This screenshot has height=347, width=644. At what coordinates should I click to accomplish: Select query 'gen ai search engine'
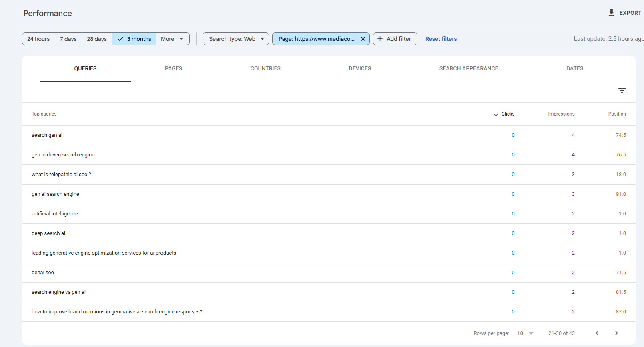(x=55, y=194)
